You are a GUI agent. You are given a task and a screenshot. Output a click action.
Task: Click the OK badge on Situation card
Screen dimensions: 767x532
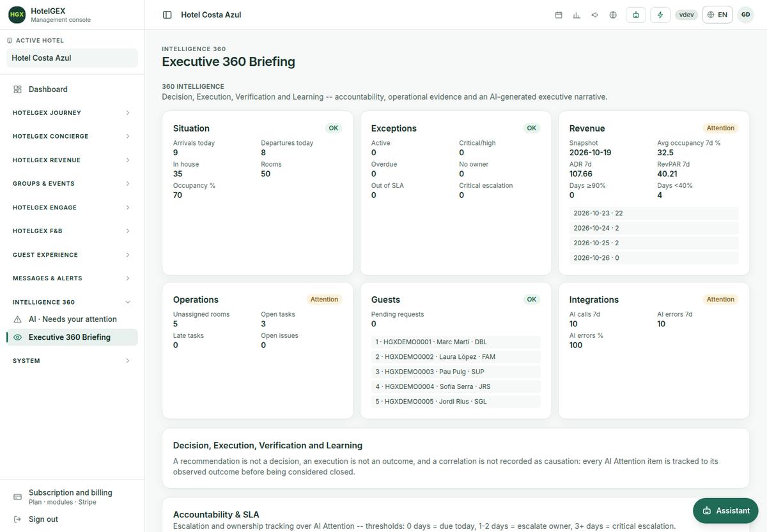[x=334, y=128]
